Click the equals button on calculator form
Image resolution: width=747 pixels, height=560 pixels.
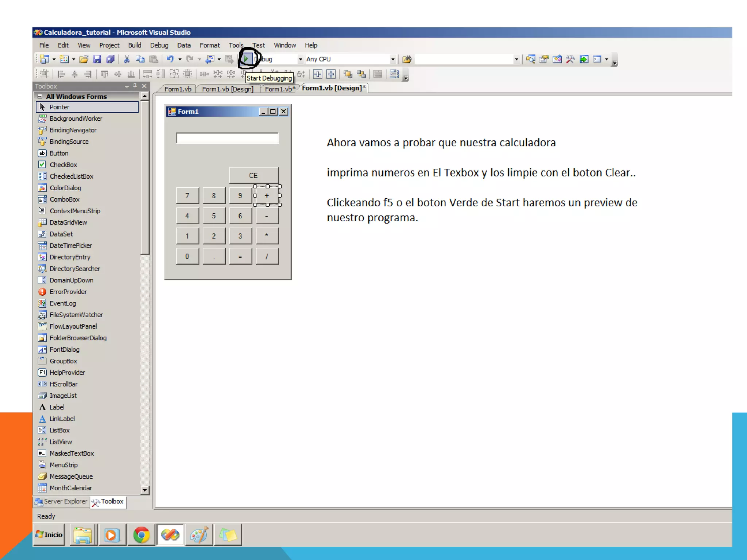click(240, 256)
